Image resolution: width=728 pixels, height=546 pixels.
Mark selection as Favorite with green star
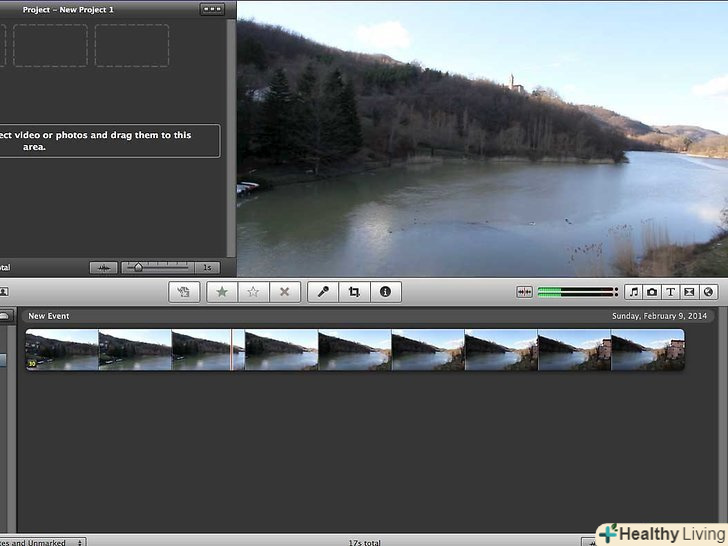(222, 292)
